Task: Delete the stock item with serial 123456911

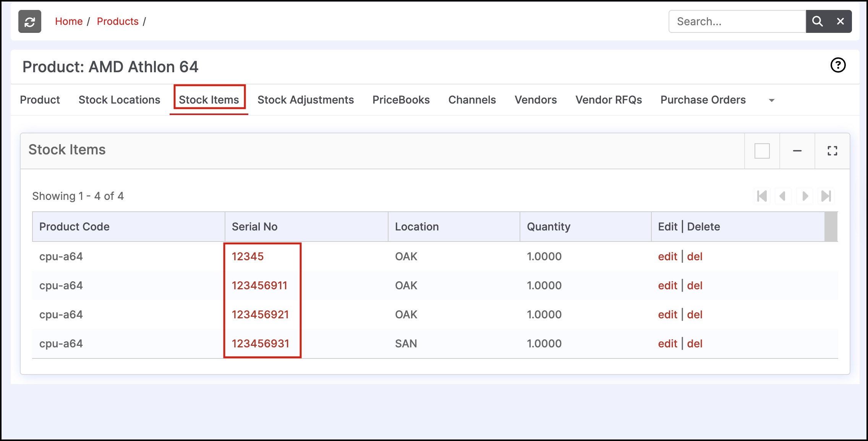Action: pyautogui.click(x=695, y=285)
